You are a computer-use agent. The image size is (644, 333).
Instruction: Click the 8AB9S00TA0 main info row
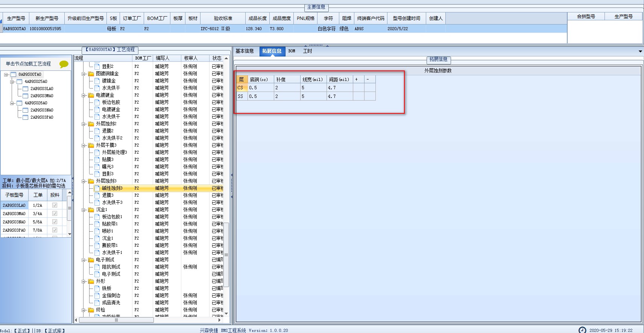(x=284, y=29)
